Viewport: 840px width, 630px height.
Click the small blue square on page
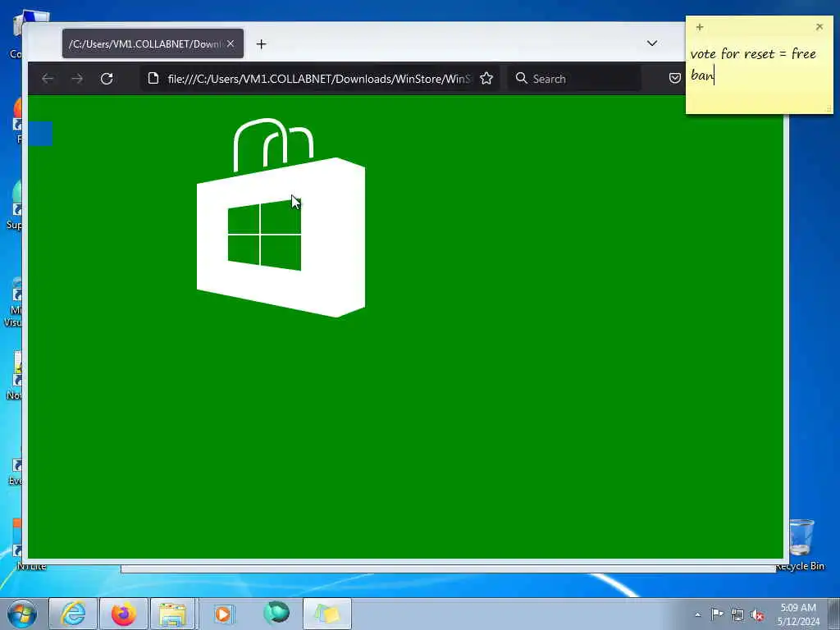point(40,134)
